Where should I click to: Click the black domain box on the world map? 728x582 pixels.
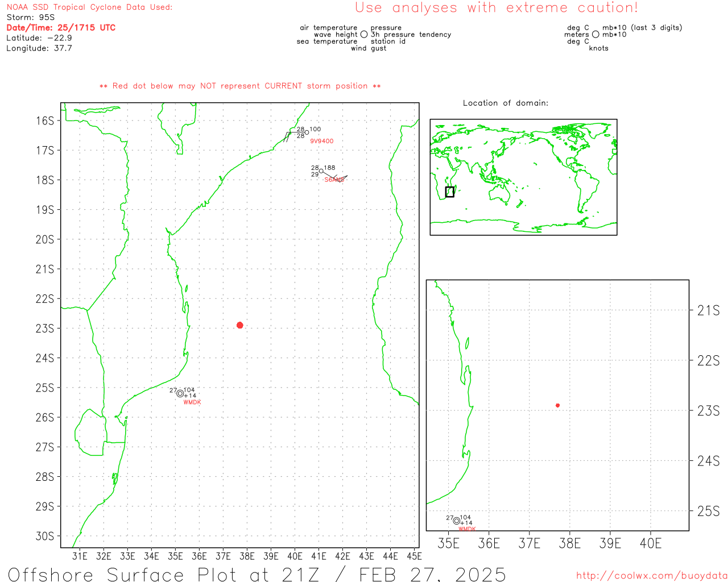pyautogui.click(x=450, y=192)
